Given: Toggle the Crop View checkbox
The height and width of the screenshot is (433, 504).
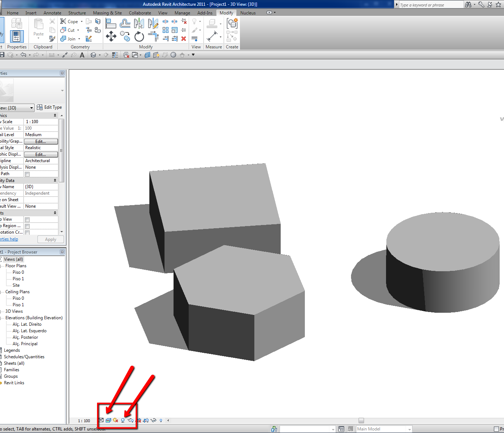Looking at the screenshot, I should (27, 220).
